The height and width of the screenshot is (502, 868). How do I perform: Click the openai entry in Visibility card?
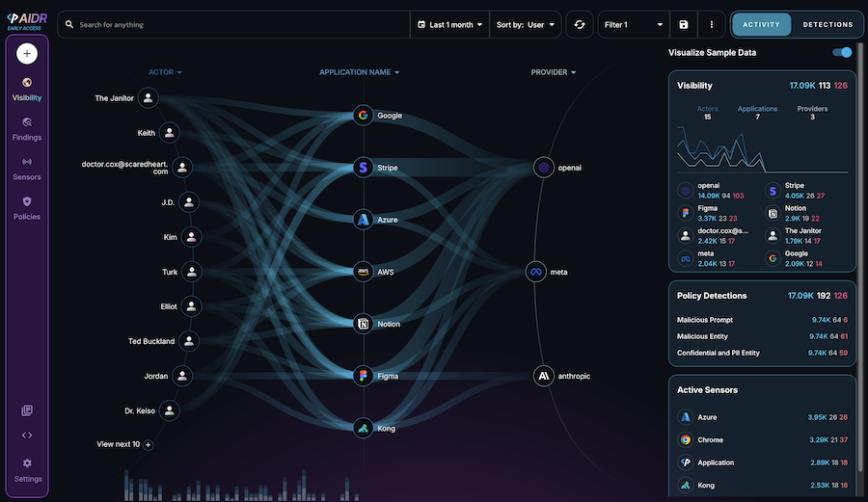[712, 191]
